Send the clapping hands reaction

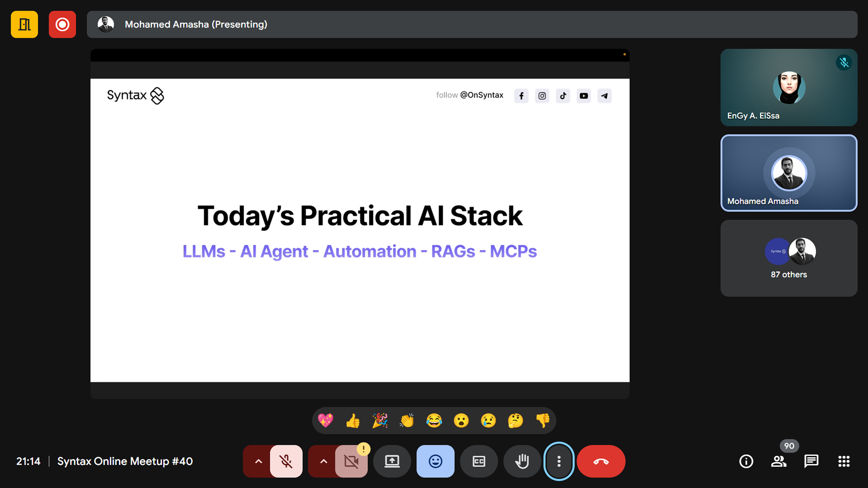[x=407, y=420]
